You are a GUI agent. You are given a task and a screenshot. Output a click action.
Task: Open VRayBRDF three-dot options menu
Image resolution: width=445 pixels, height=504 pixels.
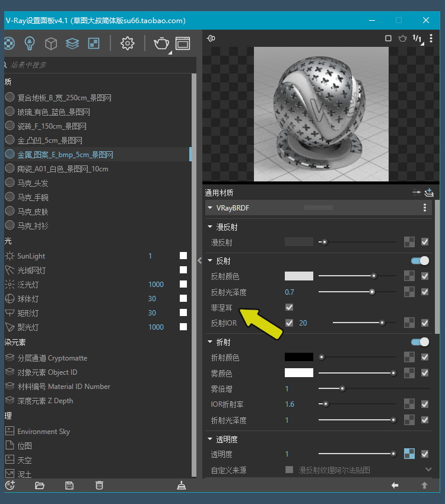pyautogui.click(x=425, y=208)
